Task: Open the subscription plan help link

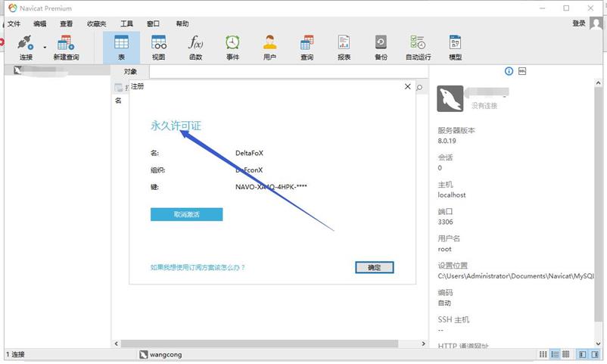Action: pyautogui.click(x=198, y=267)
